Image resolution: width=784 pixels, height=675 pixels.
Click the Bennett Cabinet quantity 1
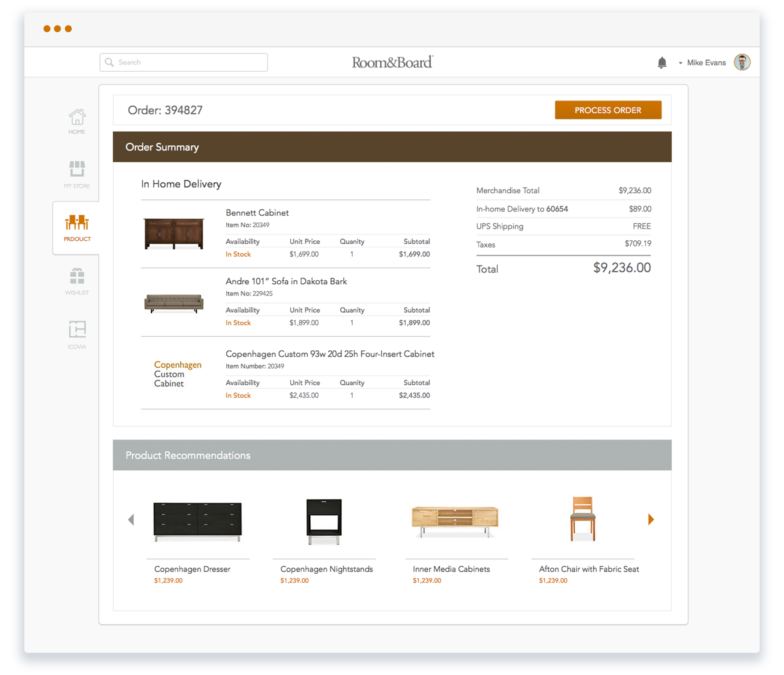(352, 254)
